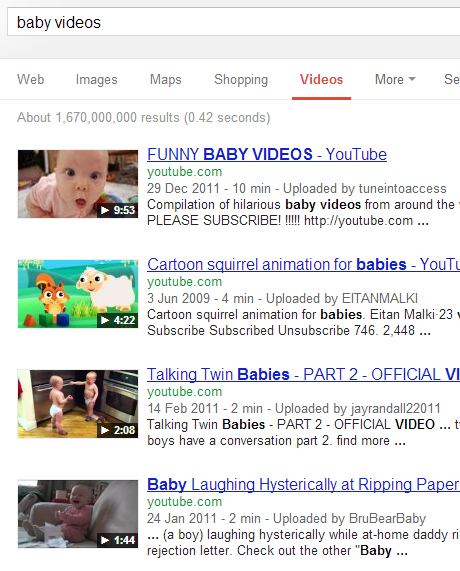Play the laughing baby ripping paper thumbnail
This screenshot has width=460, height=571.
(x=78, y=514)
